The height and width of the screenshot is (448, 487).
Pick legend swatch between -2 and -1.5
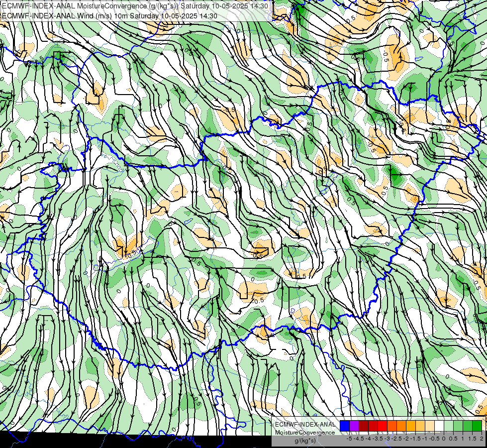pyautogui.click(x=411, y=426)
